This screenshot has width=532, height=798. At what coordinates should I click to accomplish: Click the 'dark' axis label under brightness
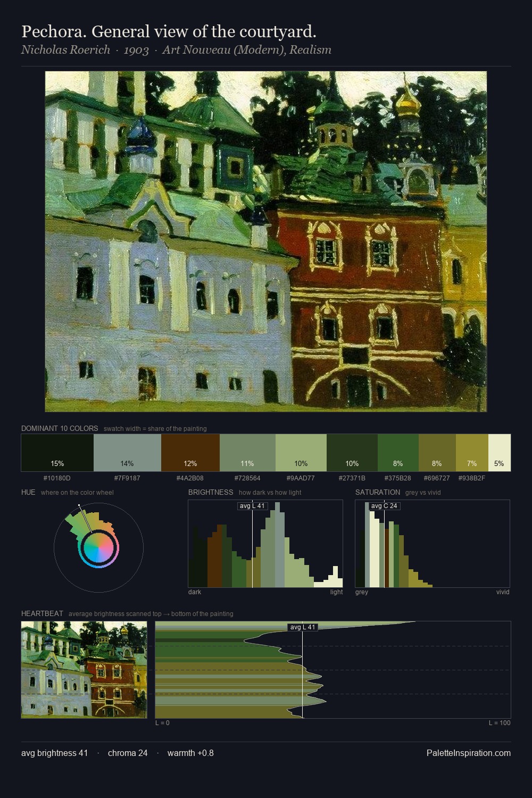click(x=195, y=592)
